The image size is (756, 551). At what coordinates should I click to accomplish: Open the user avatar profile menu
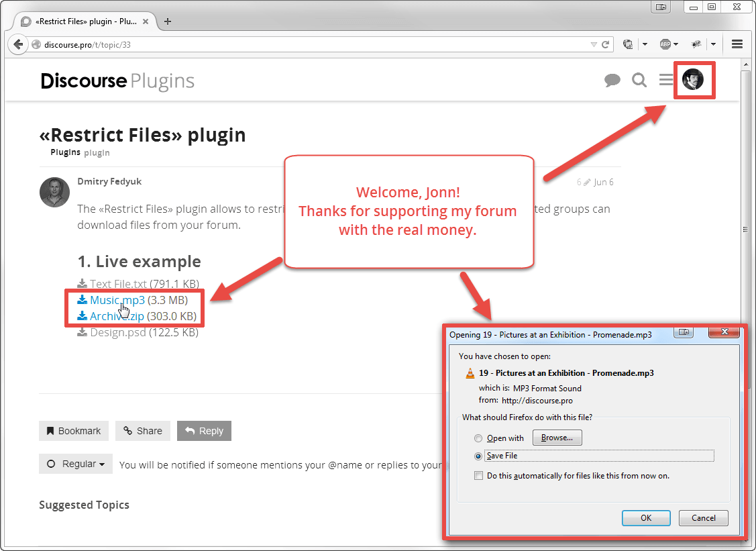[693, 79]
